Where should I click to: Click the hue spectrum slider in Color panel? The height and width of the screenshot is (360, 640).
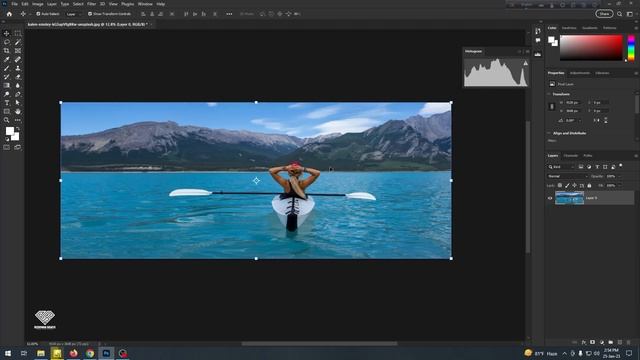click(631, 48)
